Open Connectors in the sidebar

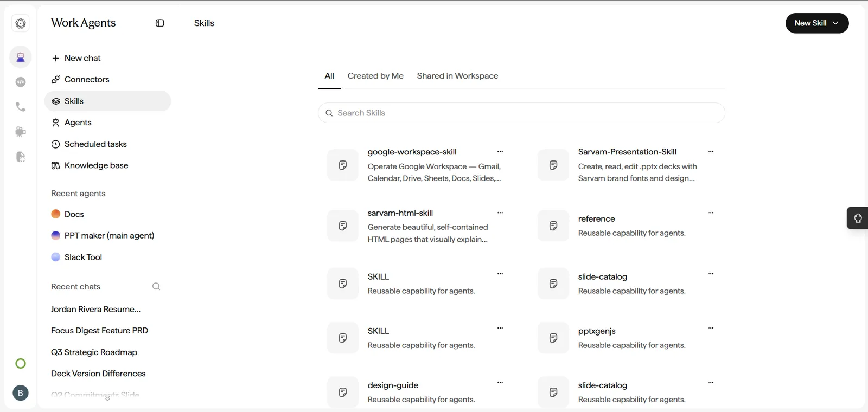[107, 80]
